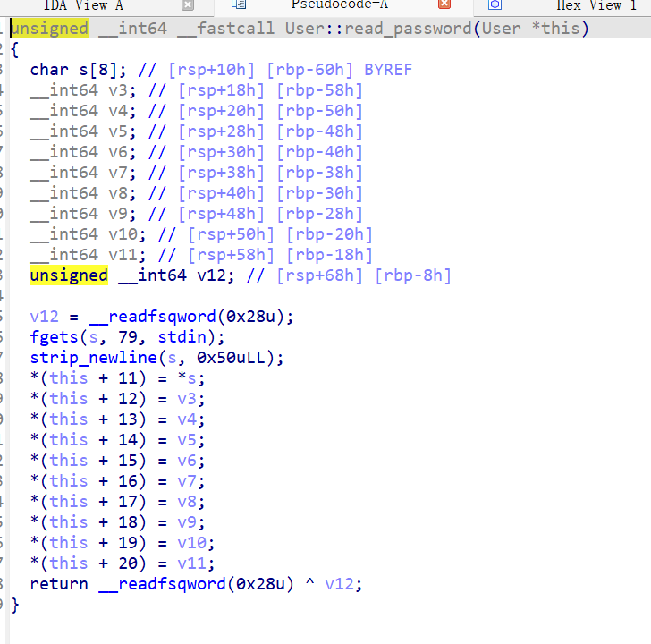Select the v4 variable declaration

point(82,111)
